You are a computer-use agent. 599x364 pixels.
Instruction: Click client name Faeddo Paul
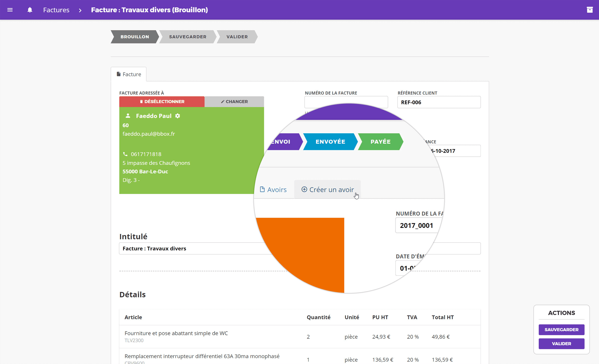point(154,116)
